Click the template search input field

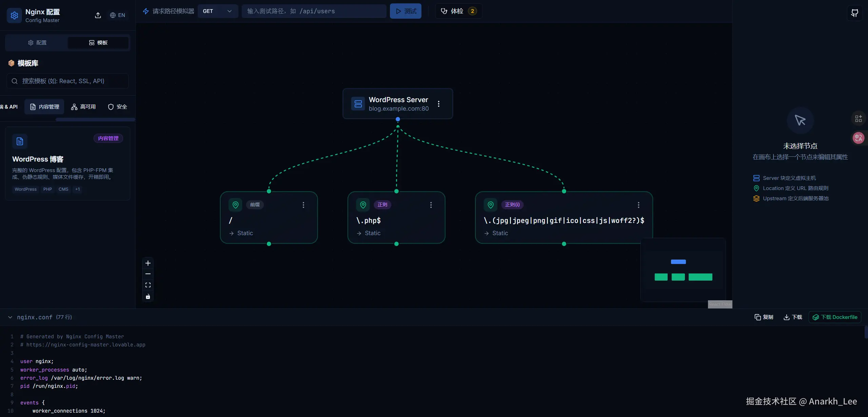pyautogui.click(x=68, y=81)
